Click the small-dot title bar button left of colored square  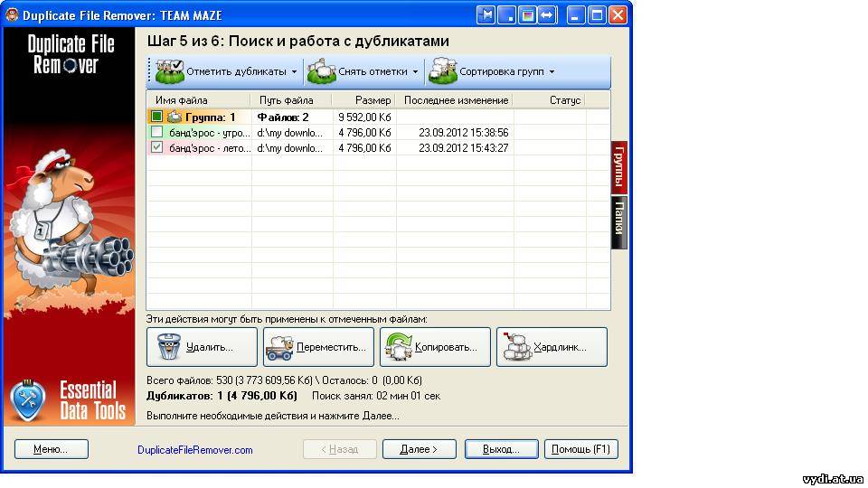tap(506, 15)
